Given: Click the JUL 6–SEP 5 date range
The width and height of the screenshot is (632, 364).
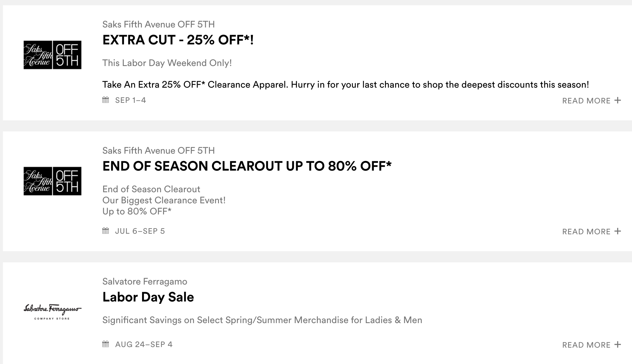Looking at the screenshot, I should 140,231.
